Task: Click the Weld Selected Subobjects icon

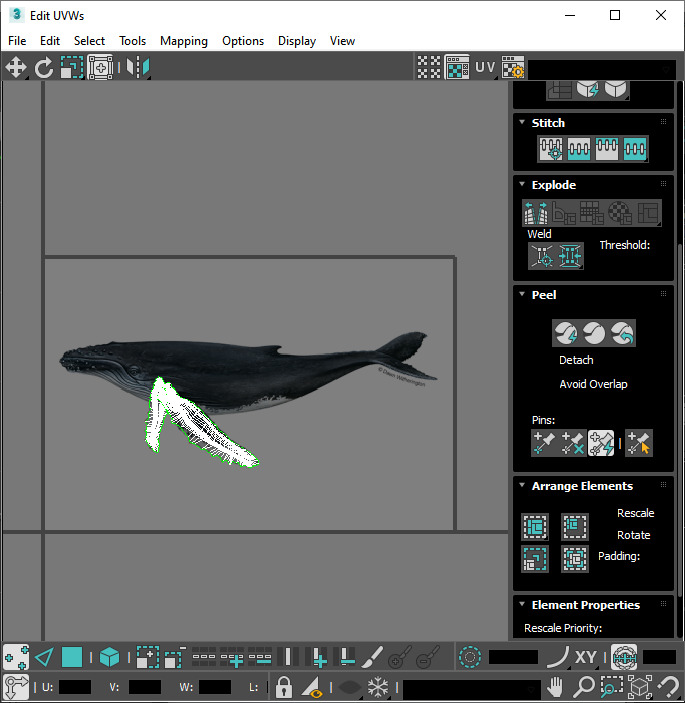Action: pyautogui.click(x=570, y=256)
